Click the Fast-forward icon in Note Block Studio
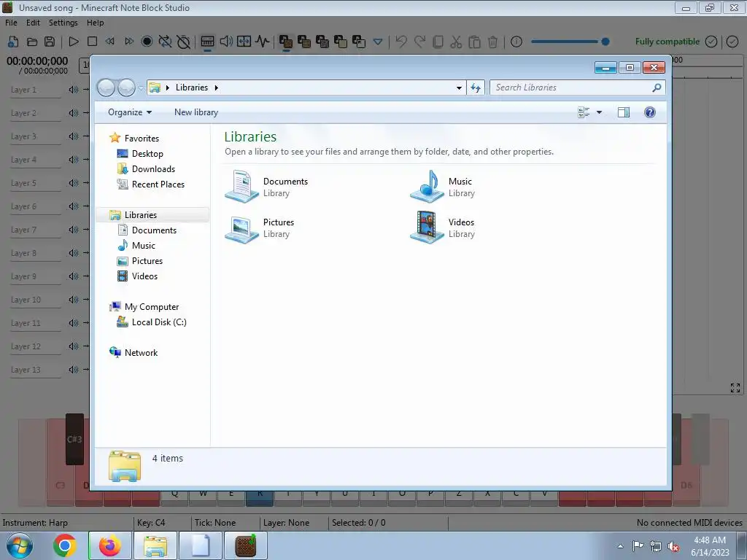Screen dimensions: 747x560 (x=128, y=42)
